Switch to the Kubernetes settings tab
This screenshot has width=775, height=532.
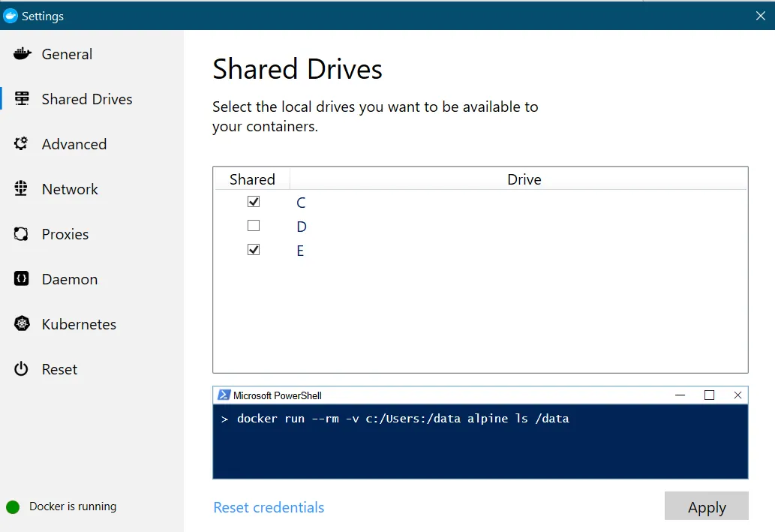click(x=79, y=324)
